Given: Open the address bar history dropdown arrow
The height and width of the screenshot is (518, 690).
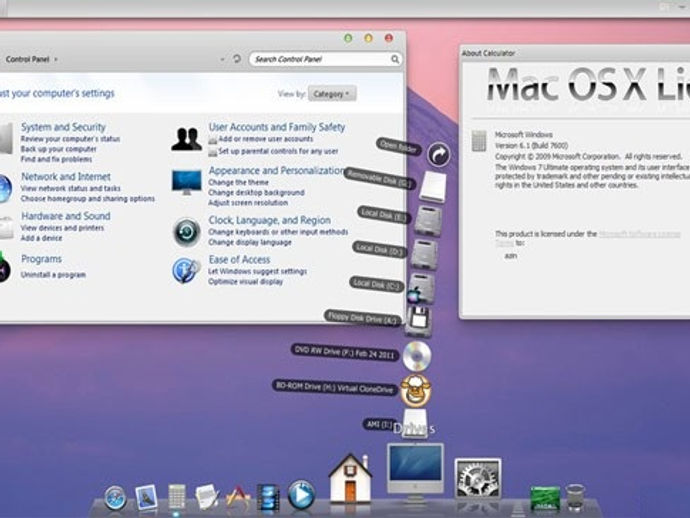Looking at the screenshot, I should (222, 59).
